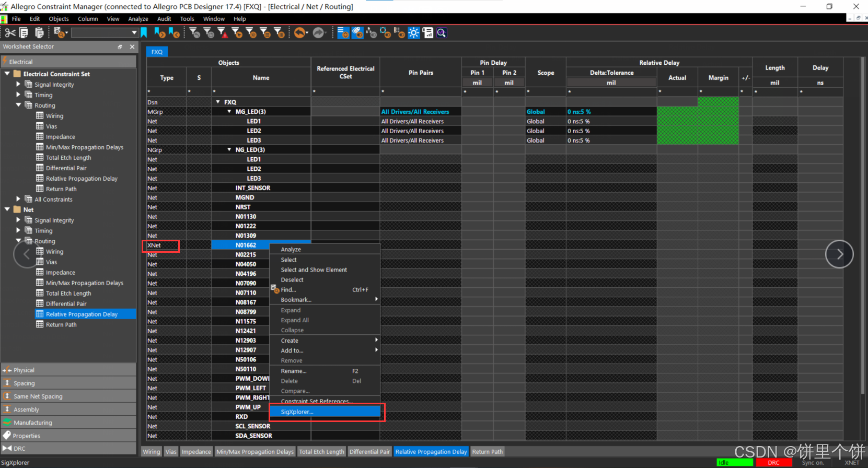Collapse Routing under Electrical Constraint Set

(x=18, y=105)
